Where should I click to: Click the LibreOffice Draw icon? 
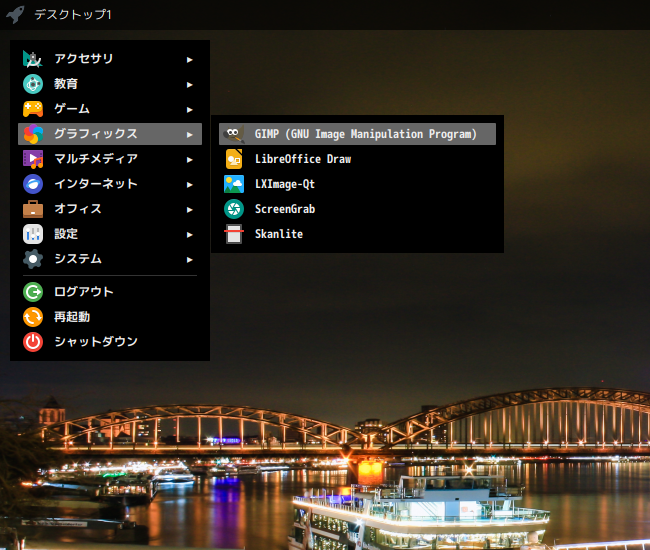tap(234, 159)
